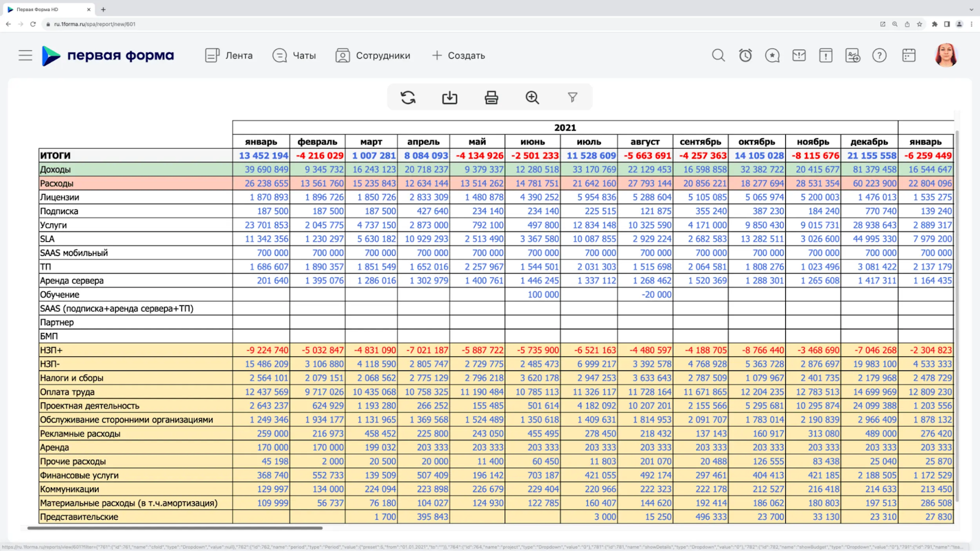Click the Оплата труда row label
Image resolution: width=980 pixels, height=551 pixels.
click(x=67, y=392)
